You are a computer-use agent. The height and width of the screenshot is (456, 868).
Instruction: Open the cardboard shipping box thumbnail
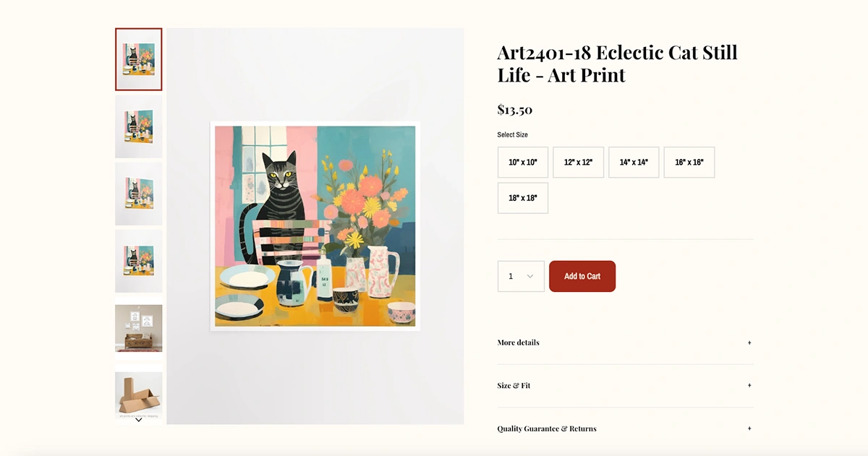click(x=139, y=394)
